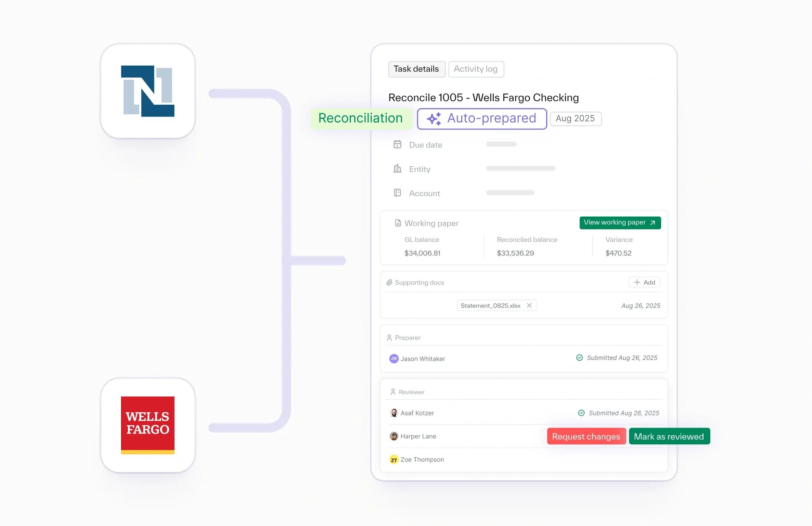812x526 pixels.
Task: Click the name Asaf Kotzer
Action: [x=417, y=413]
